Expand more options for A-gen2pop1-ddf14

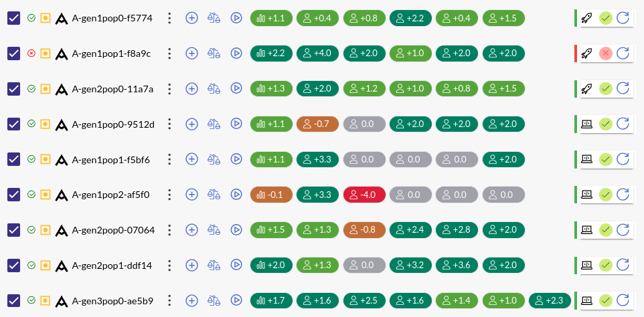pyautogui.click(x=169, y=266)
